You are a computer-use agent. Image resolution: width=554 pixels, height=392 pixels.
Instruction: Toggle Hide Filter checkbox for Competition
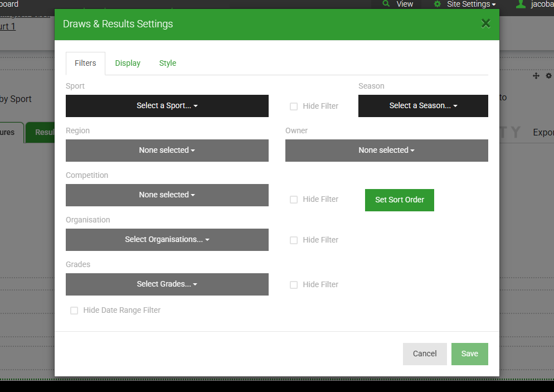click(294, 200)
